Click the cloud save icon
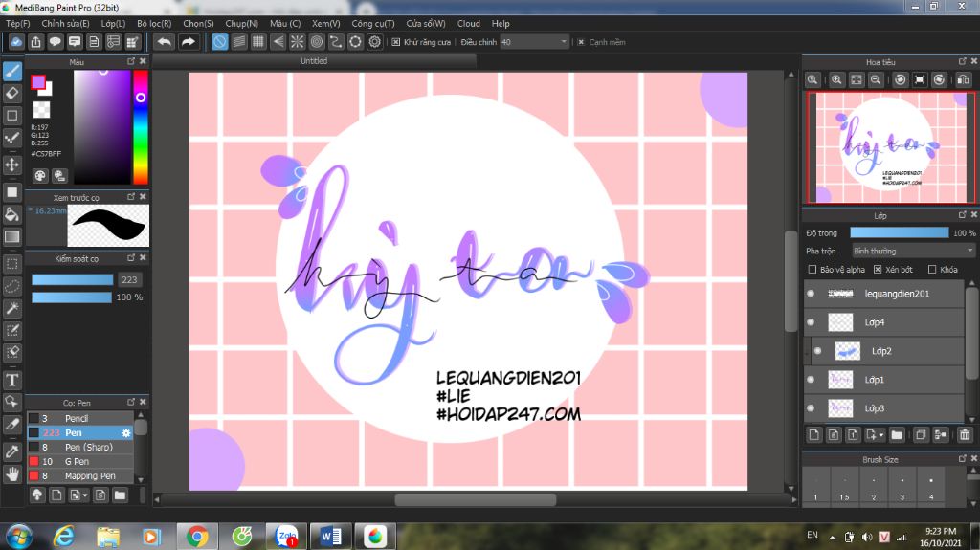The height and width of the screenshot is (550, 980). [16, 42]
